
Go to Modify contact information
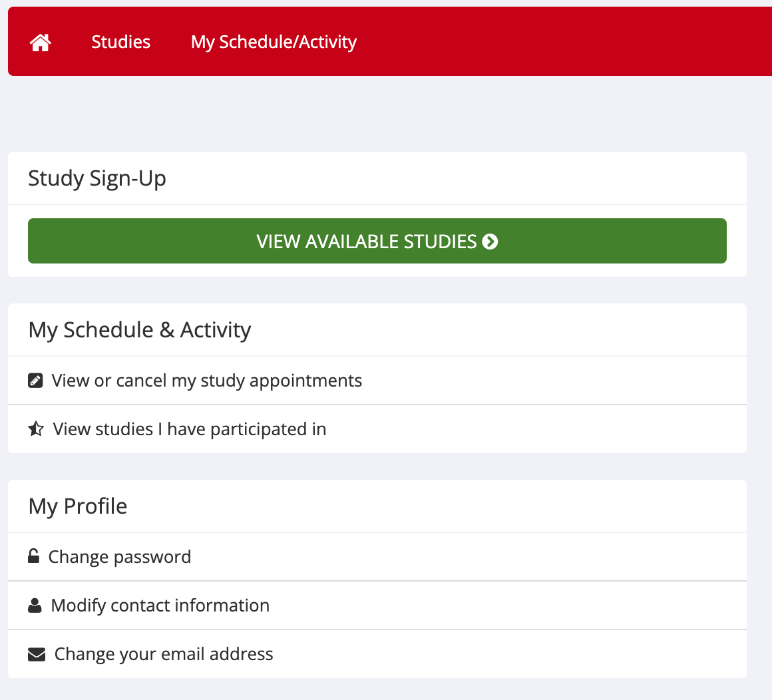(x=160, y=606)
